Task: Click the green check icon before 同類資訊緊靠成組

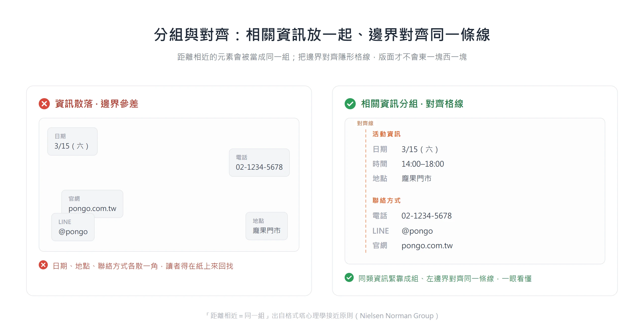Action: tap(349, 277)
